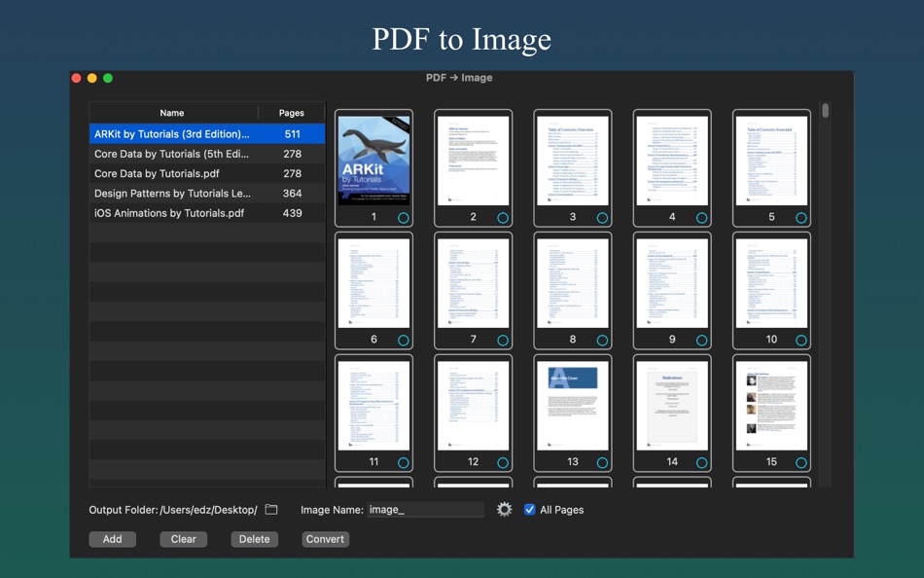Select page 12 with its circle toggle
924x578 pixels.
point(503,463)
